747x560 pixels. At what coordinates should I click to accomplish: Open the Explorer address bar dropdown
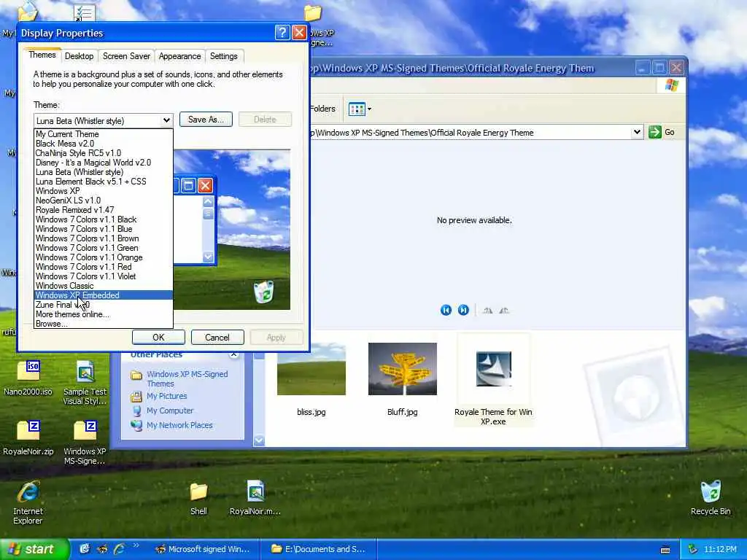(637, 132)
